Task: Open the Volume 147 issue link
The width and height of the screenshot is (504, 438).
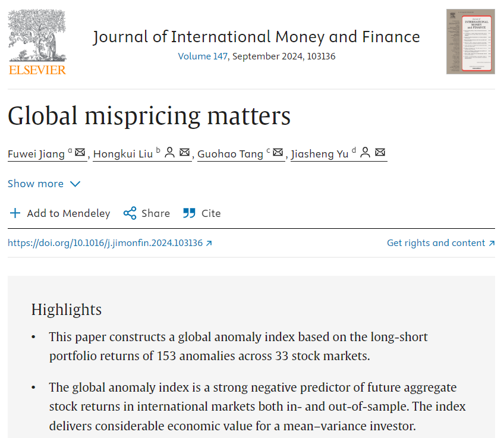Action: pos(203,56)
